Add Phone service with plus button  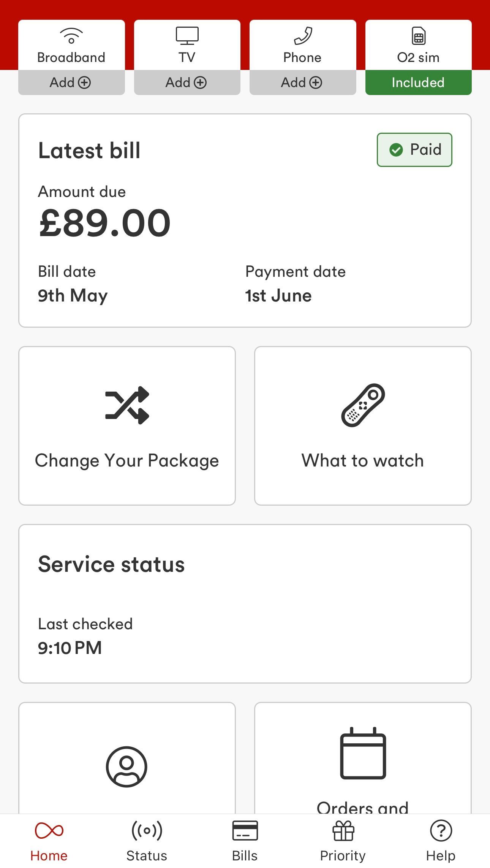(x=303, y=83)
